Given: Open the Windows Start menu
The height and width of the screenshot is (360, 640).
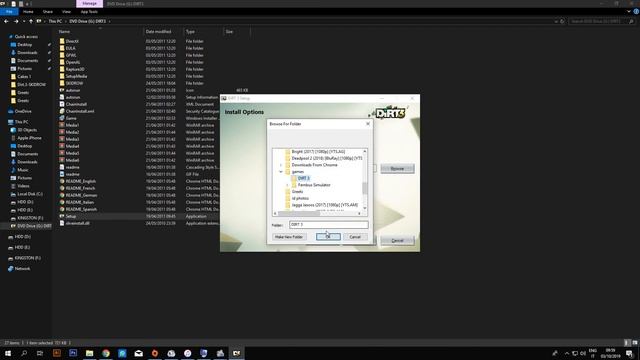Looking at the screenshot, I should point(8,353).
